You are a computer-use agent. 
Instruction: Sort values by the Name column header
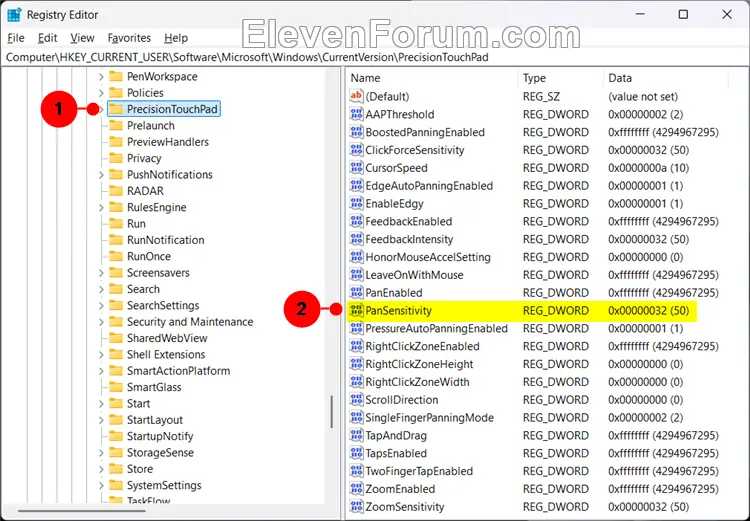click(432, 78)
